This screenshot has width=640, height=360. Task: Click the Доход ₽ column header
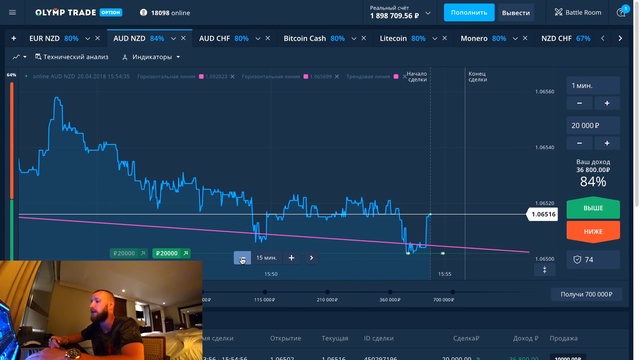[x=526, y=338]
